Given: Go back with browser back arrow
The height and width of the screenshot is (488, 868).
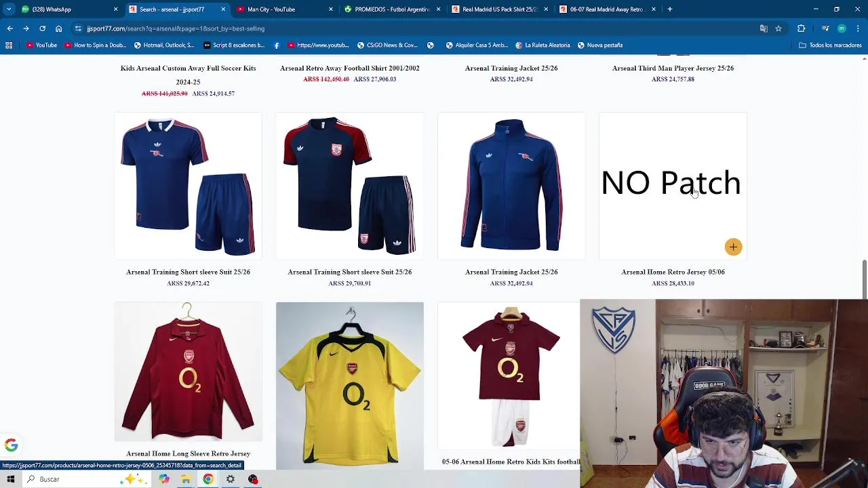Looking at the screenshot, I should pyautogui.click(x=9, y=28).
